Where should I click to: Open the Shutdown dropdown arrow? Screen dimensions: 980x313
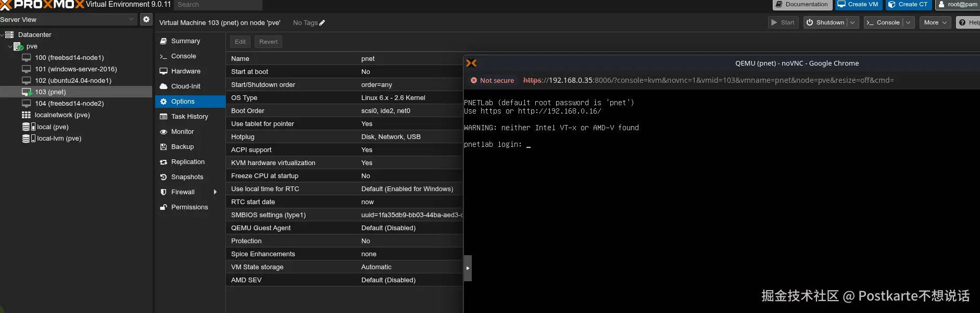[x=853, y=22]
